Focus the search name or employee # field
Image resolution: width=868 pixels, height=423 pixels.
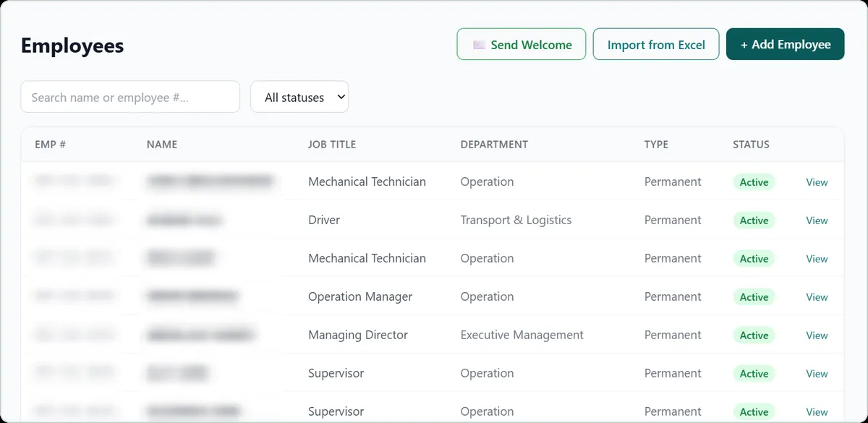coord(130,97)
